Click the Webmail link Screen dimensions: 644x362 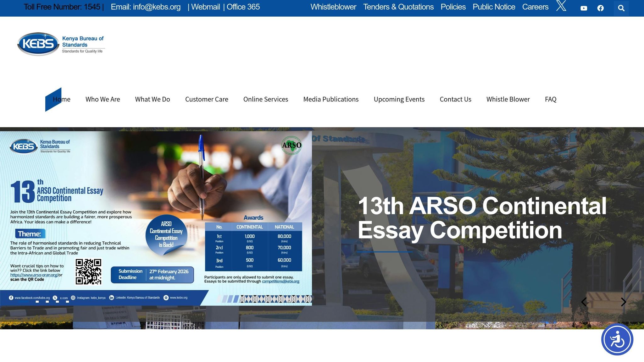pyautogui.click(x=205, y=7)
